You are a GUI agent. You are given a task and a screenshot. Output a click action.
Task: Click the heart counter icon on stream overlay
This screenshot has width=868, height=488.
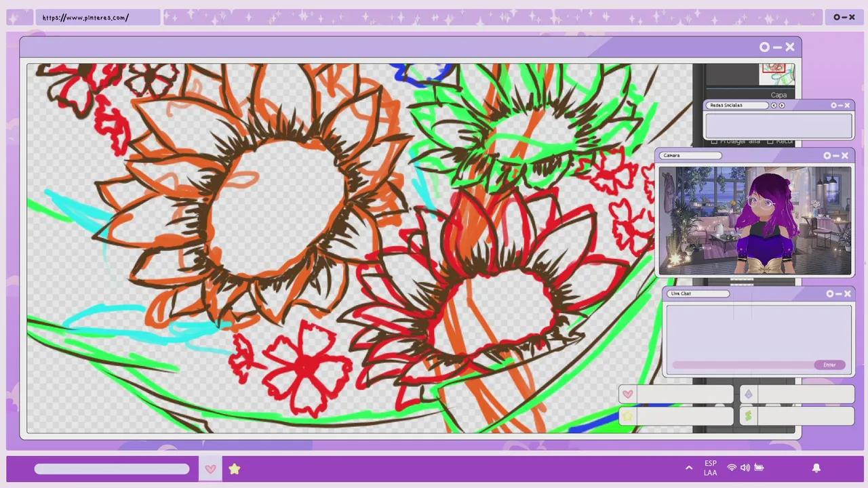[628, 394]
